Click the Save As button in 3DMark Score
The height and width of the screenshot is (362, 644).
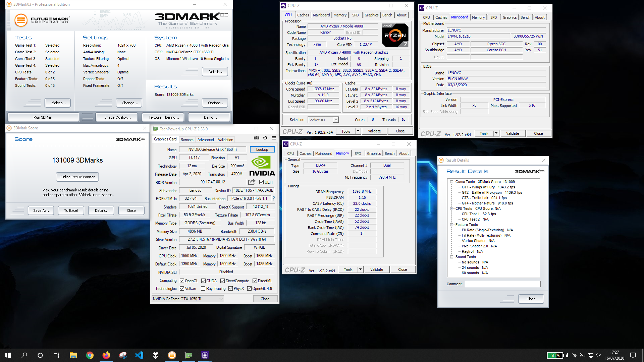point(42,210)
